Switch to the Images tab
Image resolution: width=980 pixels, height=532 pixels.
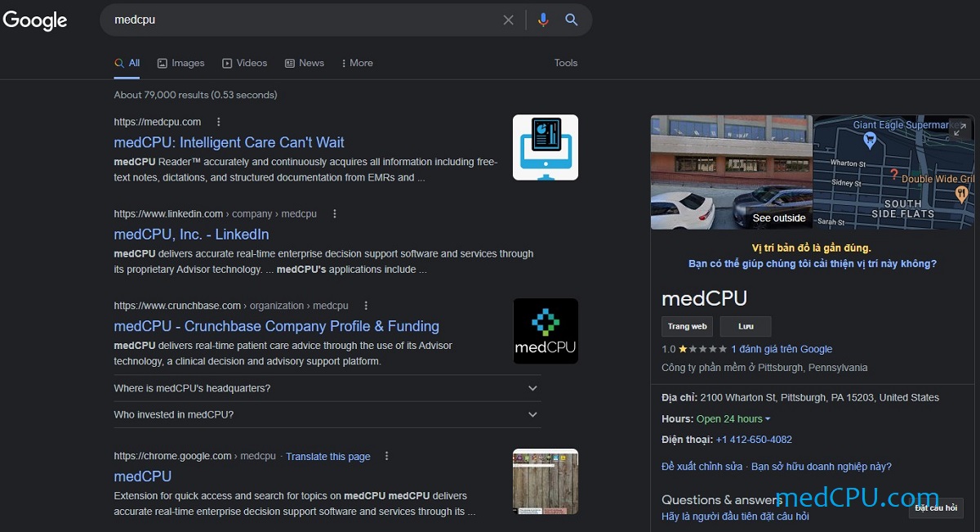pyautogui.click(x=180, y=63)
